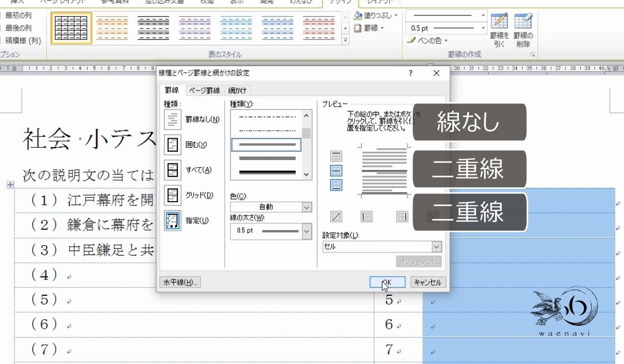Image resolution: width=624 pixels, height=364 pixels.
Task: Select the グリッド (Grid) border preset icon
Action: (x=172, y=194)
